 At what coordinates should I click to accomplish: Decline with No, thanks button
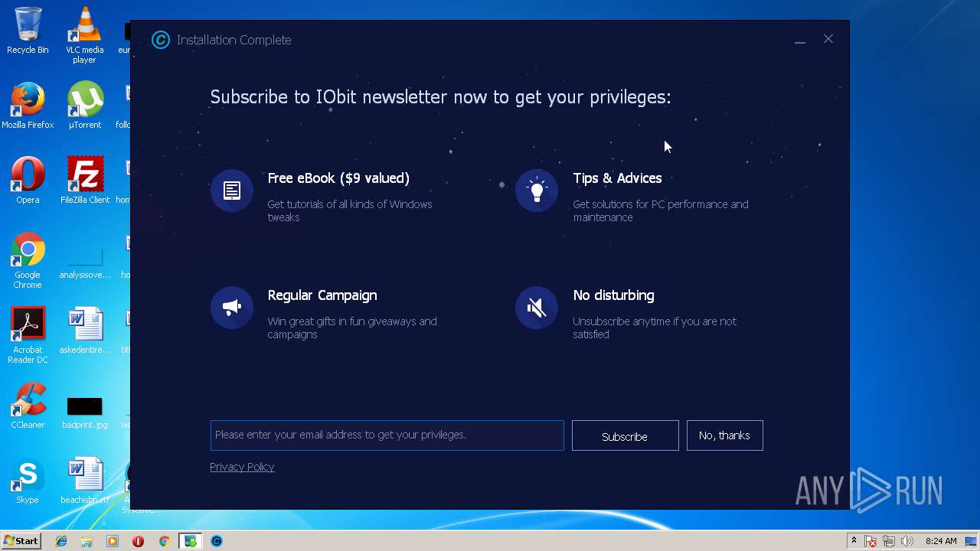(x=724, y=435)
